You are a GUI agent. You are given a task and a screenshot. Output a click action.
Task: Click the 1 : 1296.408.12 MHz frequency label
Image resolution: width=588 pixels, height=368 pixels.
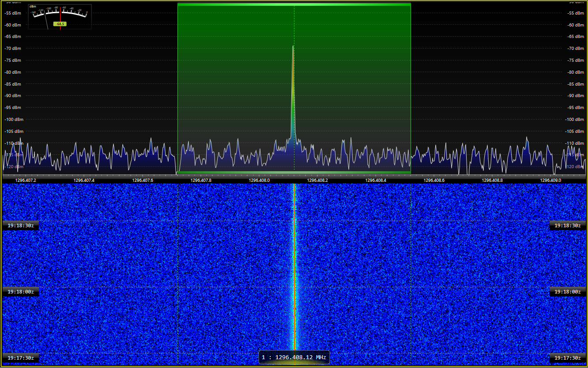pos(294,357)
